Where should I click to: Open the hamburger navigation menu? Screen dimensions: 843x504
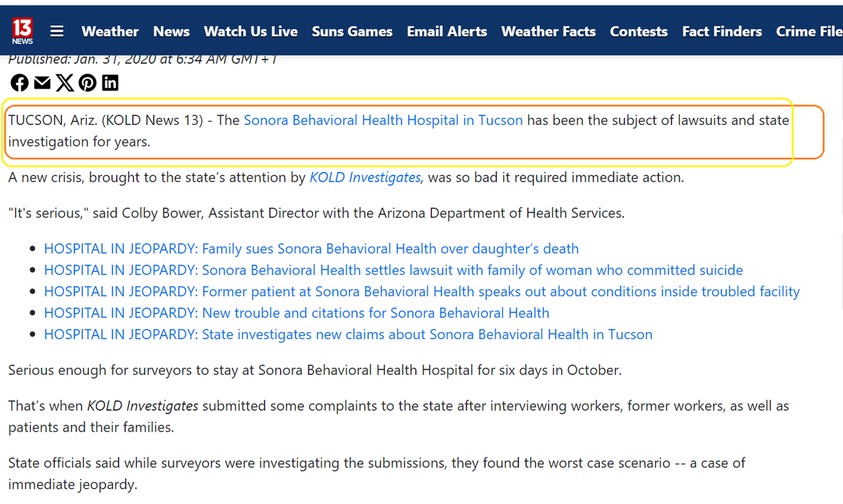click(57, 32)
